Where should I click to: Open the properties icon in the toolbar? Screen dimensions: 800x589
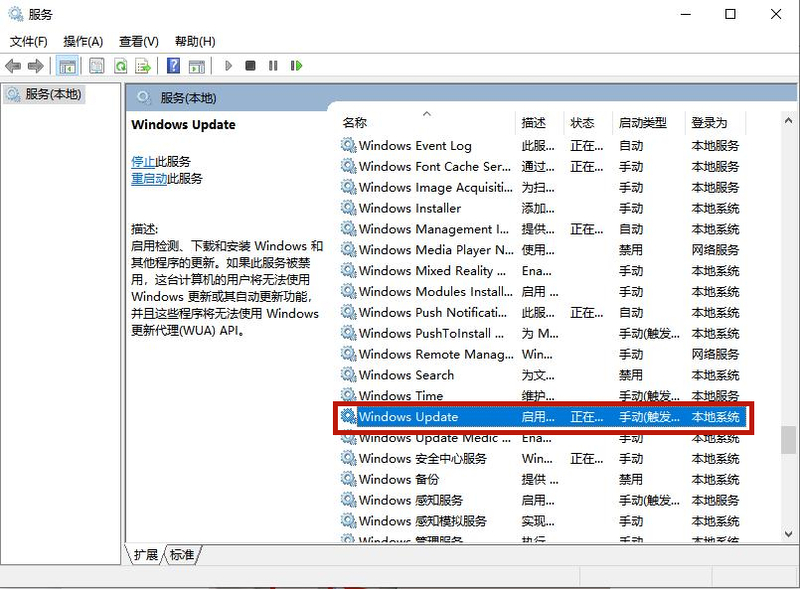97,66
